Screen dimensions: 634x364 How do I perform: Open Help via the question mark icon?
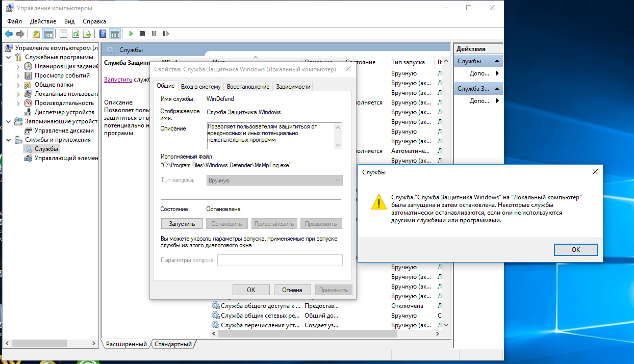(103, 34)
